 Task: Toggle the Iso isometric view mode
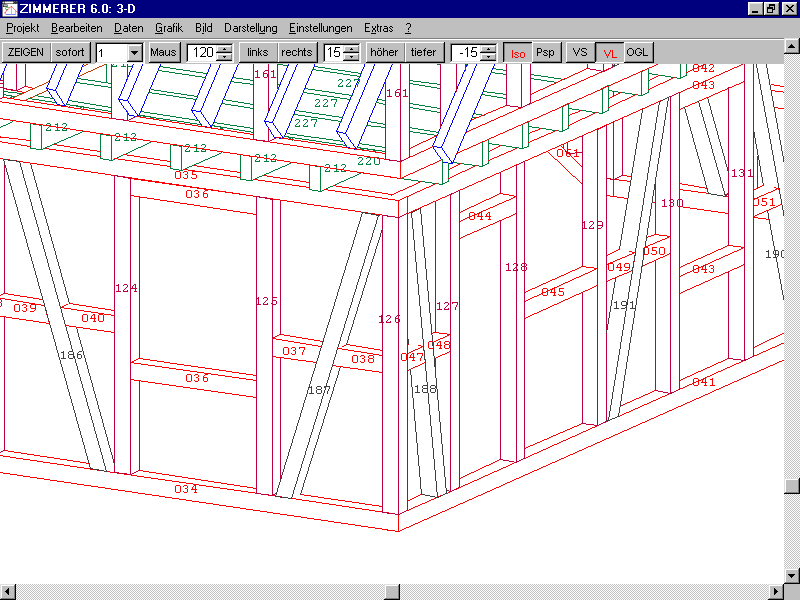(517, 53)
